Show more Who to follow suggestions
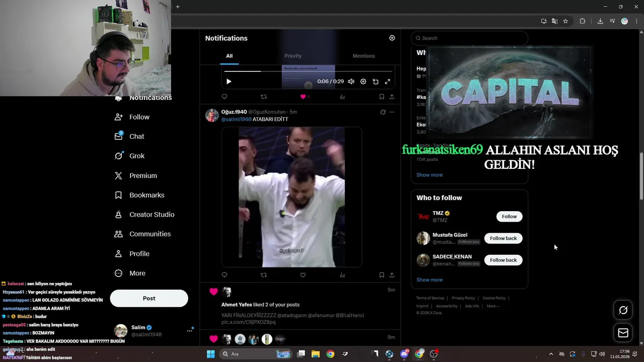The image size is (644, 362). pyautogui.click(x=430, y=280)
